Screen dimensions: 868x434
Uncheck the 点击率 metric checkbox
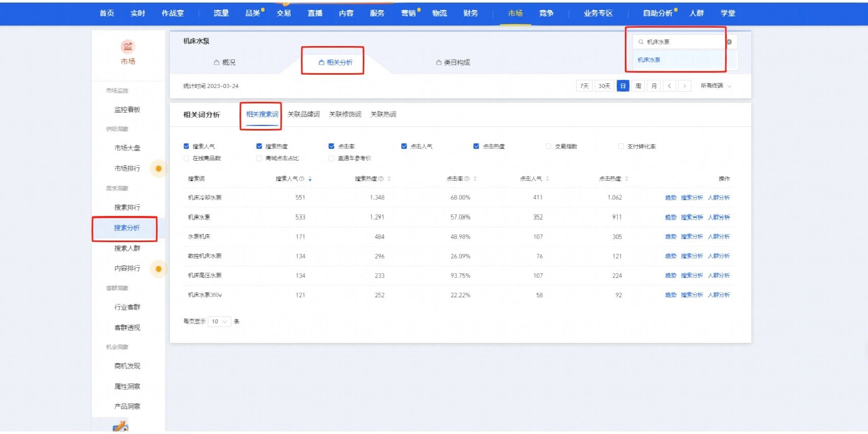click(x=332, y=146)
